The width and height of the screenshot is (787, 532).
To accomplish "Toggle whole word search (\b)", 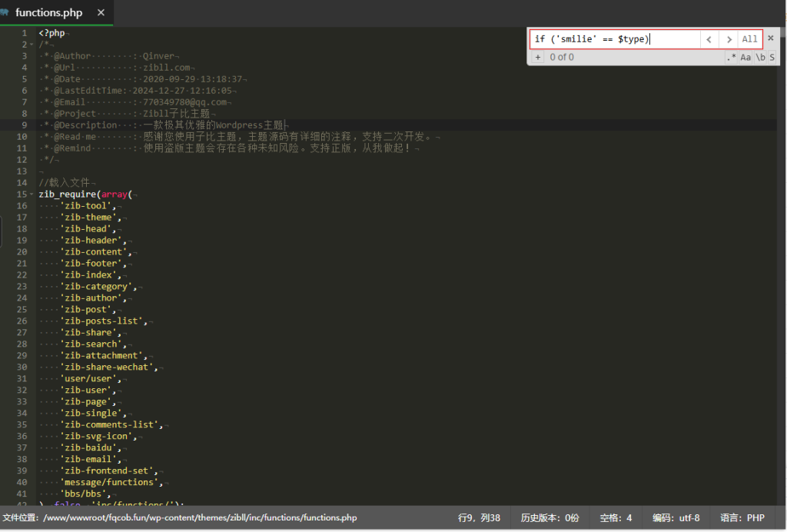I will [759, 58].
